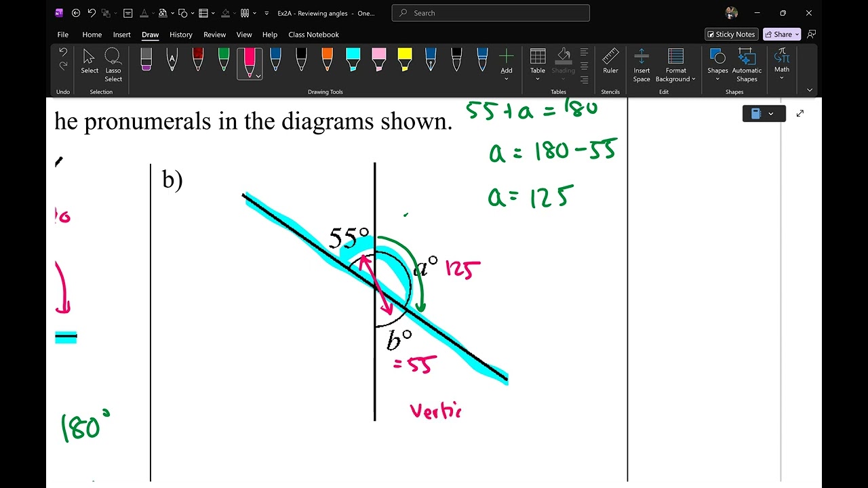Viewport: 868px width, 488px height.
Task: Click the quick access pens icon
Action: tap(245, 13)
